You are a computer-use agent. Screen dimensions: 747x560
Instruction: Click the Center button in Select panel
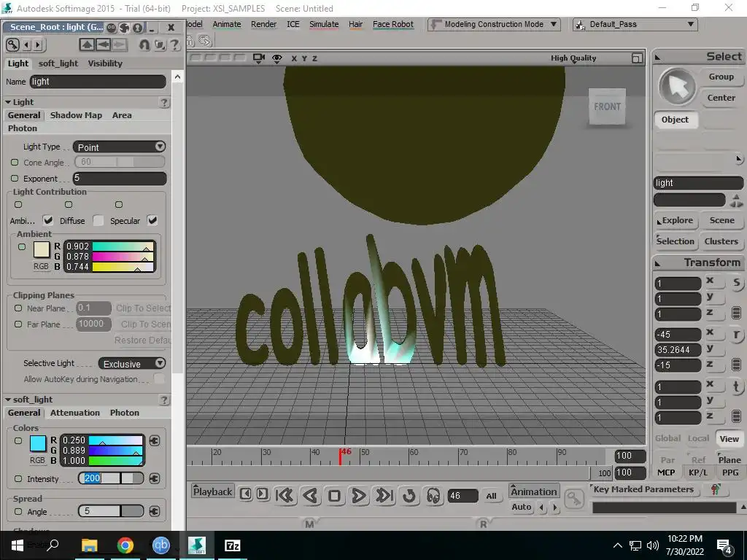(721, 98)
